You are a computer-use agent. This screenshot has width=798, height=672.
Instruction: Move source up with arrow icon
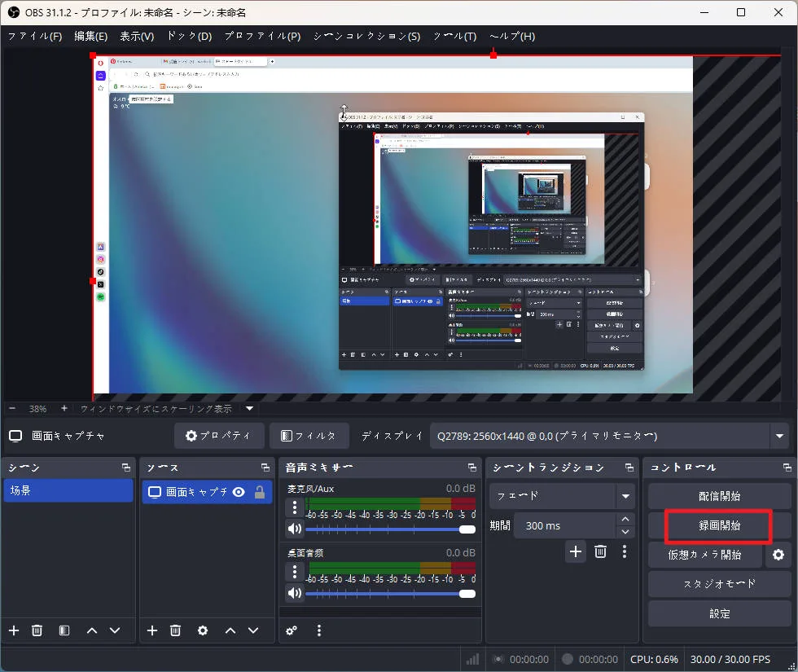(x=230, y=630)
